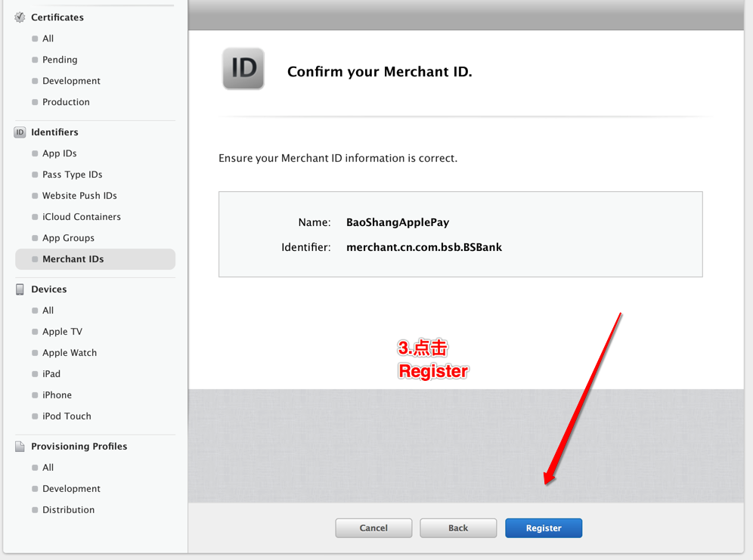The image size is (753, 560).
Task: Open Distribution provisioning profiles
Action: (x=68, y=509)
